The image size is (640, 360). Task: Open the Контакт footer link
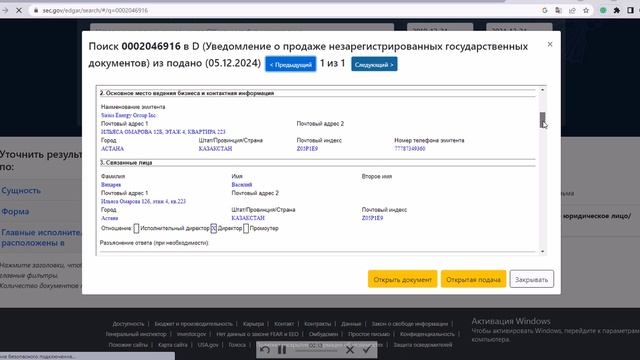(x=284, y=324)
